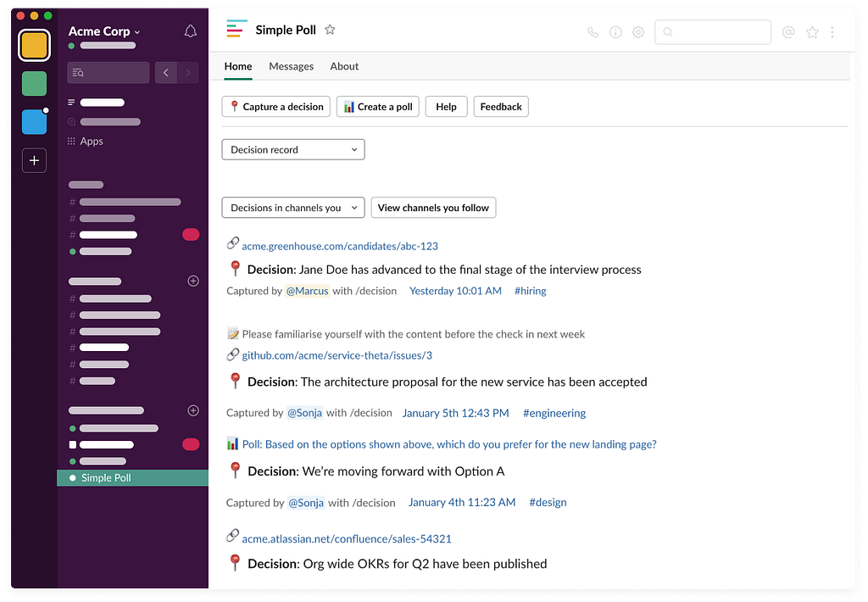The height and width of the screenshot is (602, 868).
Task: Click the @Sonja mention on the design decision
Action: point(306,502)
